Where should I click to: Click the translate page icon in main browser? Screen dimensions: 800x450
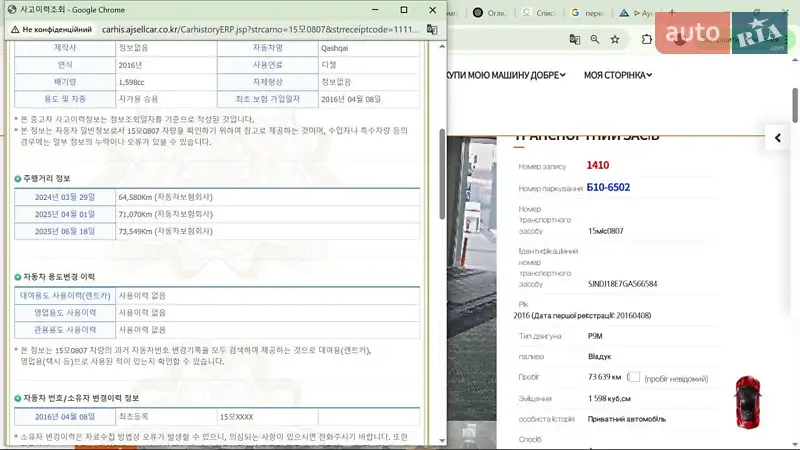(x=575, y=40)
